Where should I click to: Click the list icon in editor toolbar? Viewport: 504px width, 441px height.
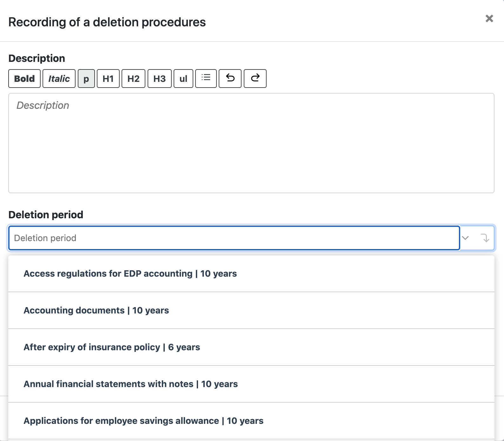pos(206,79)
